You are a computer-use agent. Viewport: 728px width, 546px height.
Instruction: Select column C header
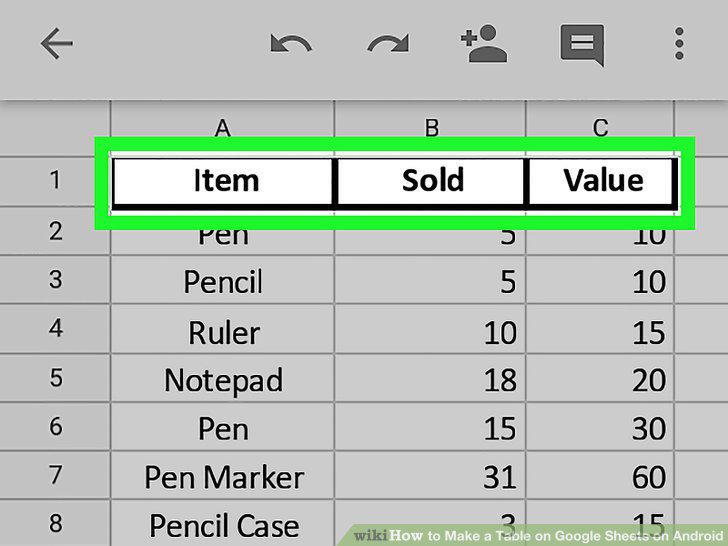click(600, 128)
